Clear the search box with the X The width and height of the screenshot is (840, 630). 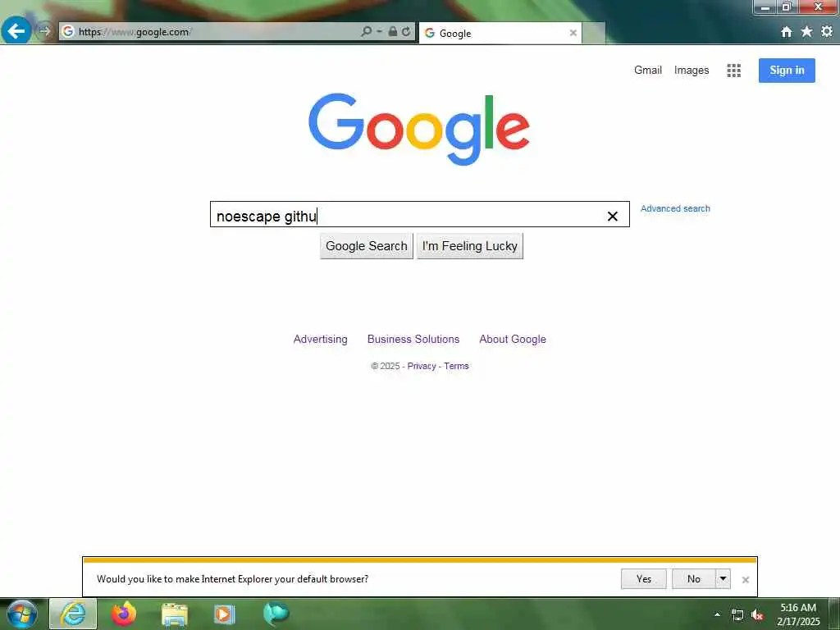tap(612, 216)
